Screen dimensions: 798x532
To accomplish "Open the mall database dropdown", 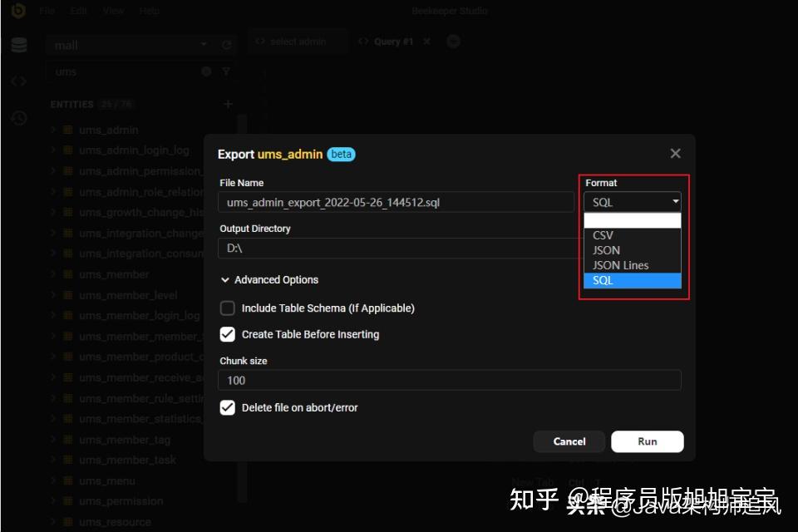I will [x=131, y=45].
